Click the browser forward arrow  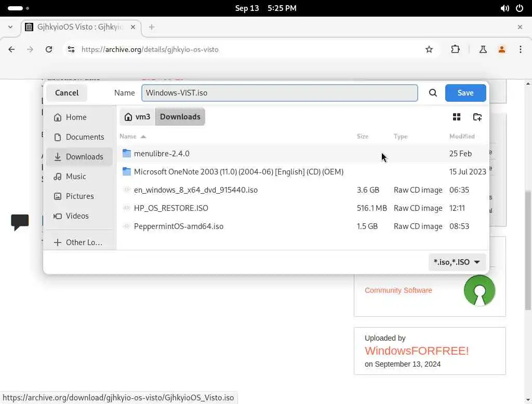pos(30,49)
